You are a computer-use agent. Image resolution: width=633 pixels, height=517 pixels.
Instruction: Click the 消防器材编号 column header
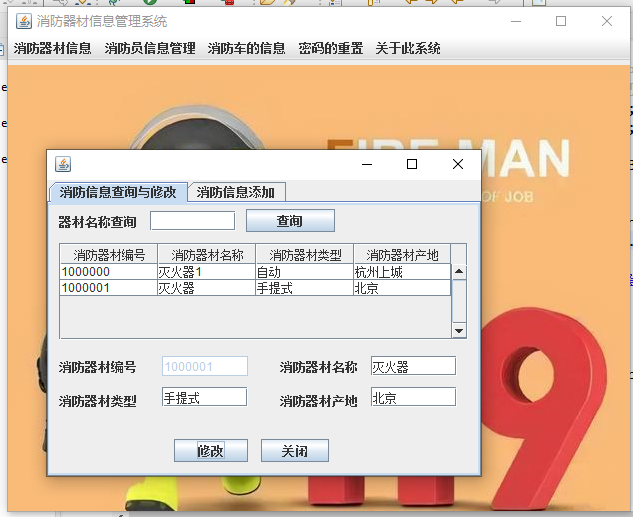click(x=109, y=254)
